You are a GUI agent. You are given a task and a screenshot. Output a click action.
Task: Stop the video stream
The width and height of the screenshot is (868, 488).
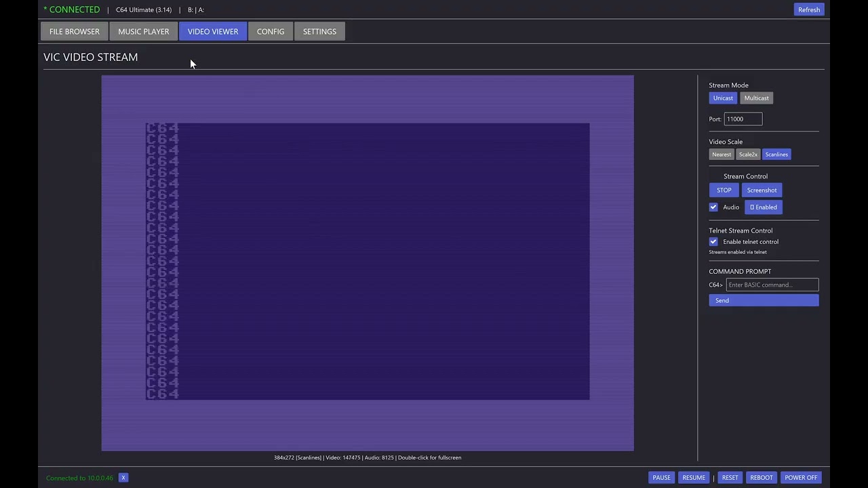point(724,190)
